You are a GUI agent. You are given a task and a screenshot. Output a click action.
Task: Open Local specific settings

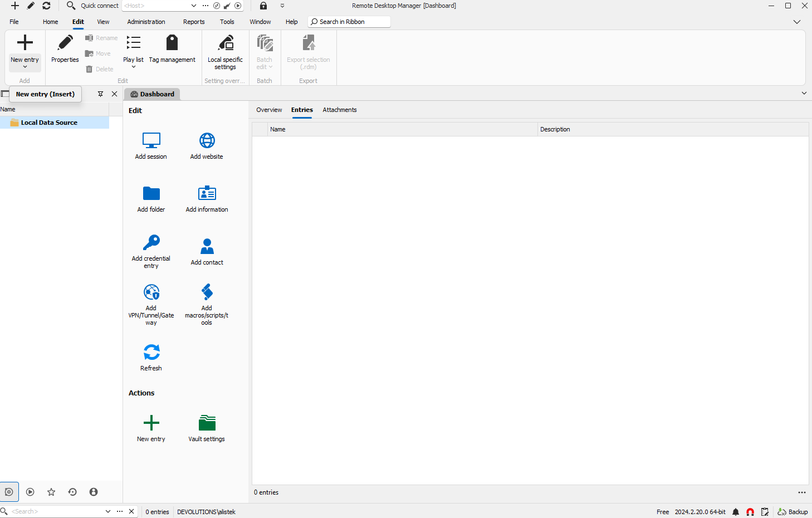pyautogui.click(x=225, y=52)
